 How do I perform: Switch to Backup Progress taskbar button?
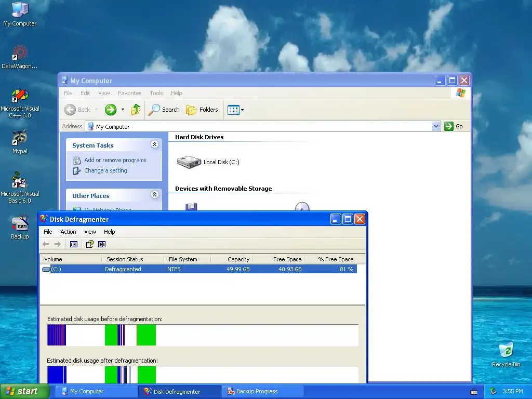pyautogui.click(x=262, y=392)
